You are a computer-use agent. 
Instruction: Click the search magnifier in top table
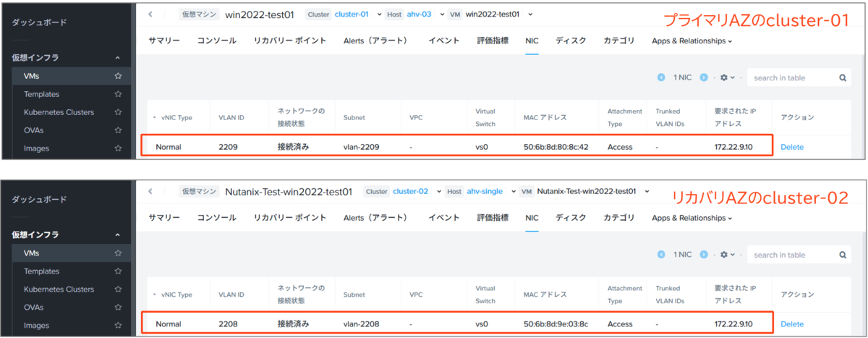pyautogui.click(x=843, y=77)
